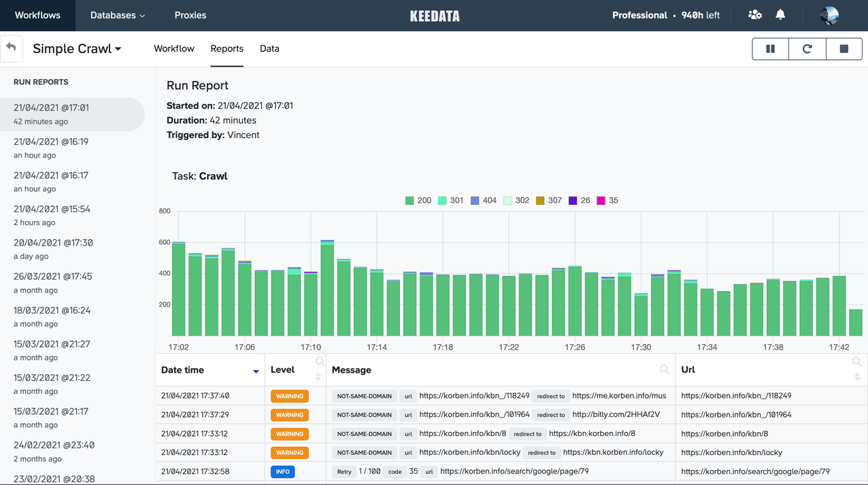Open run report 21/04/2021 @17:01

(x=72, y=114)
